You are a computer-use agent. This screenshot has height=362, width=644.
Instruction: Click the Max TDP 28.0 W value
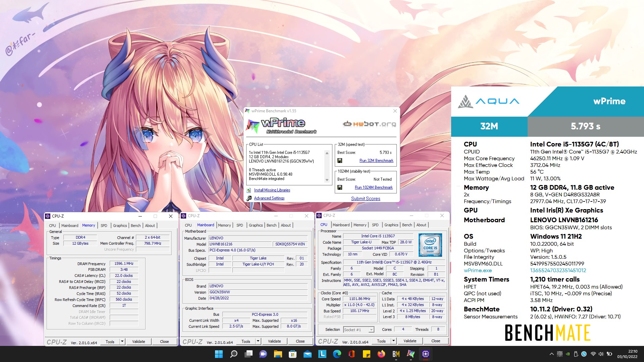406,242
